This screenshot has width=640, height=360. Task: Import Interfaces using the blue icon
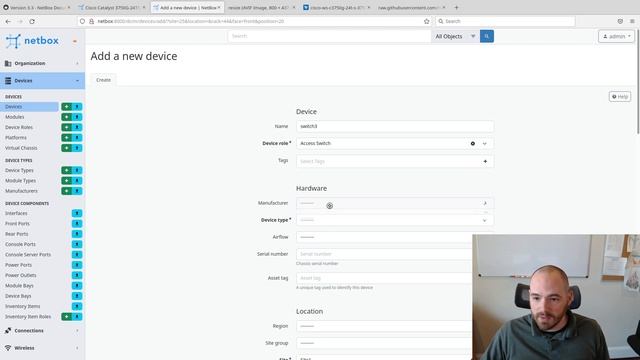tap(77, 213)
